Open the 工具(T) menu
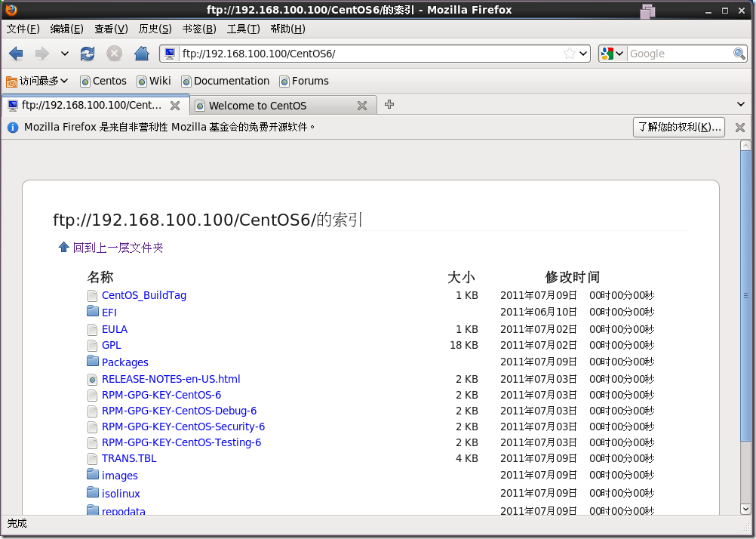The width and height of the screenshot is (756, 539). pos(243,29)
